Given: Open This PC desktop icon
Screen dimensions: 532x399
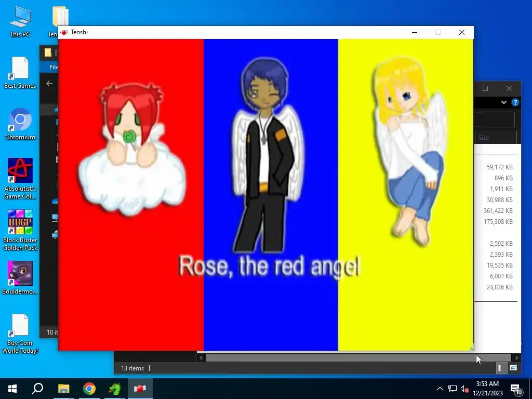Looking at the screenshot, I should (20, 21).
